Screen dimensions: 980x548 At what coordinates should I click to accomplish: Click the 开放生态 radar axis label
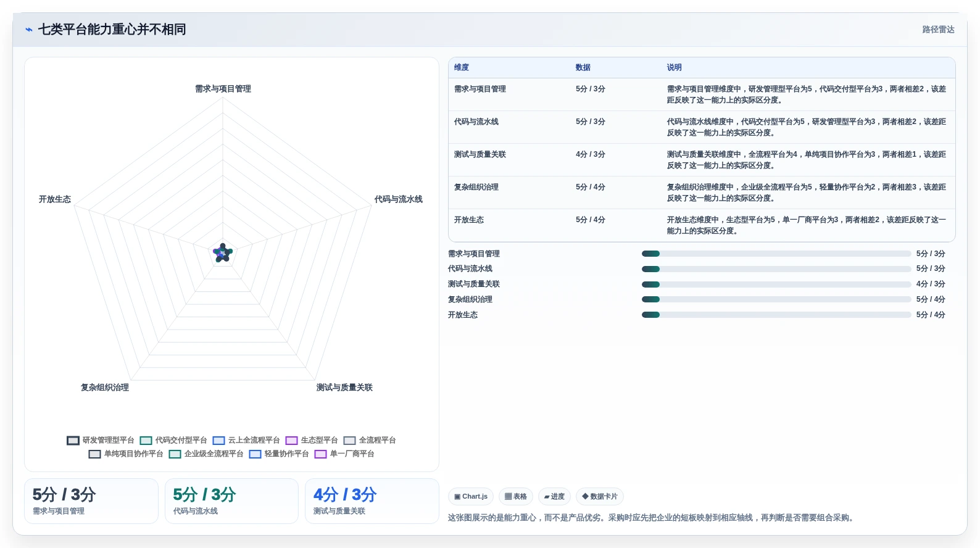tap(55, 199)
